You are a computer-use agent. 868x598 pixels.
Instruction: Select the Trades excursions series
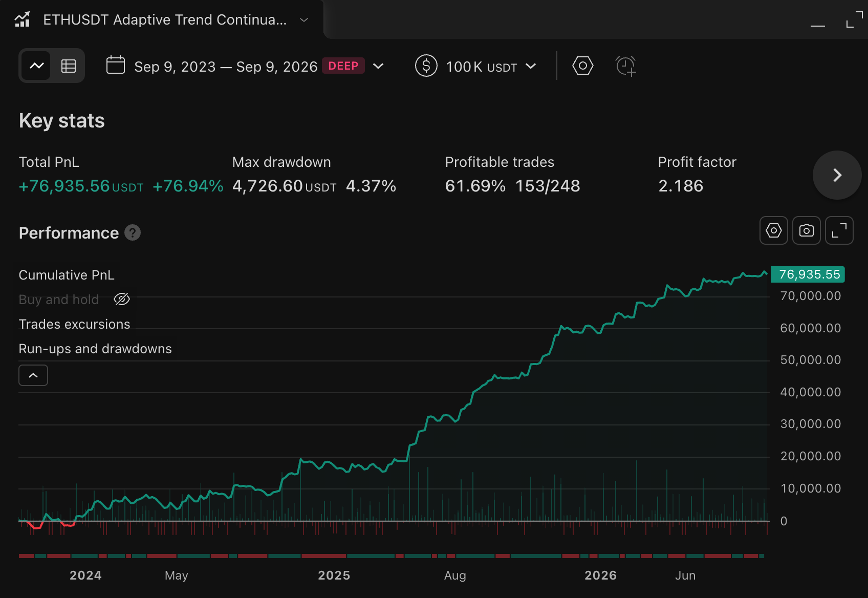(x=75, y=324)
